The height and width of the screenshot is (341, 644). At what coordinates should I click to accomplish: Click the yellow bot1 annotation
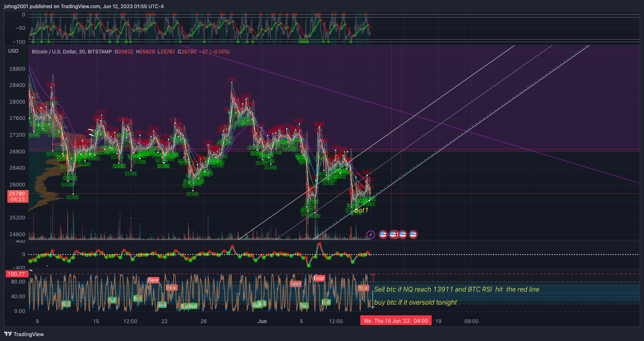coord(362,210)
